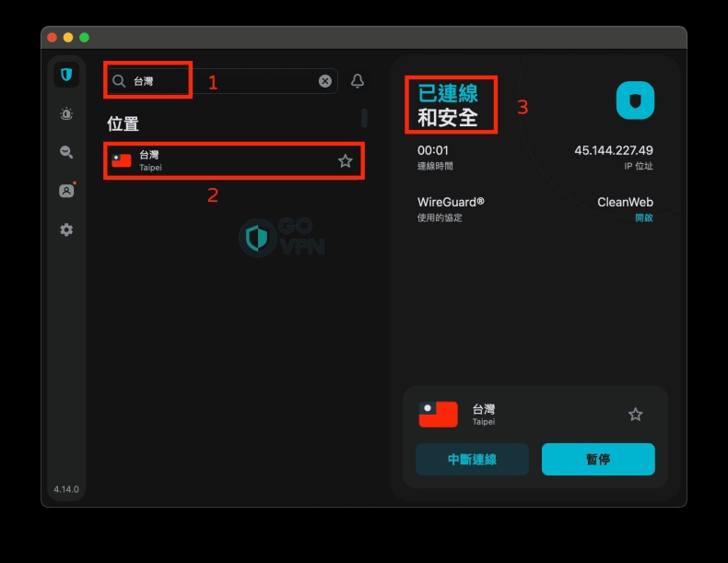Click the 中斷連線 disconnect button

472,459
